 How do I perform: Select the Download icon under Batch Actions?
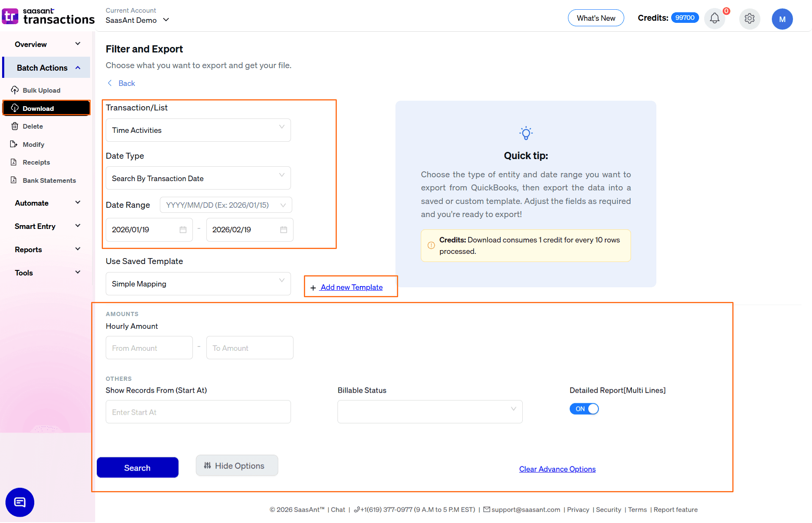pos(15,108)
